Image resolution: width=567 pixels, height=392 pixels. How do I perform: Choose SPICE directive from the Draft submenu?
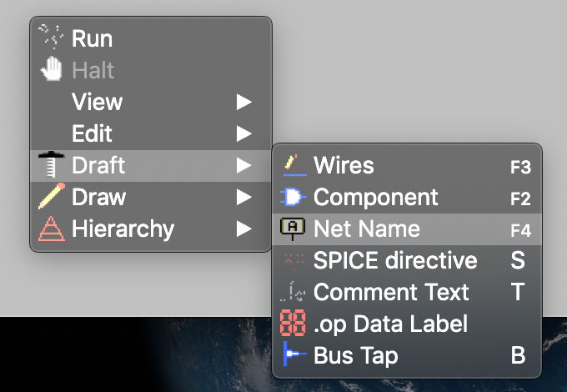[407, 260]
